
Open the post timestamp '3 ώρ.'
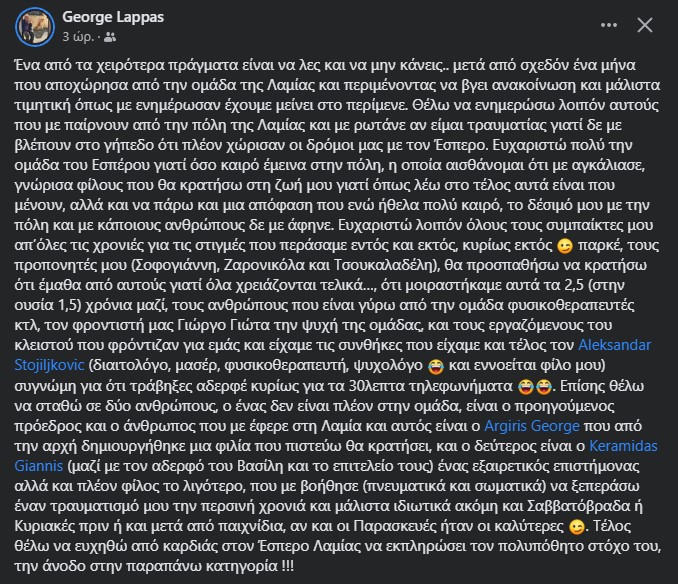[78, 37]
